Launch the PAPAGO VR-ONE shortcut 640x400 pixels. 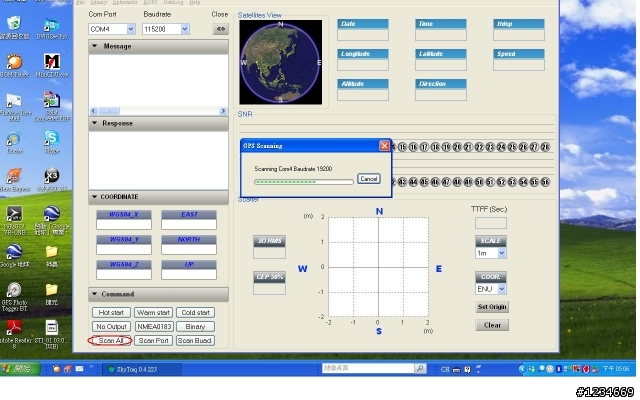[x=14, y=214]
